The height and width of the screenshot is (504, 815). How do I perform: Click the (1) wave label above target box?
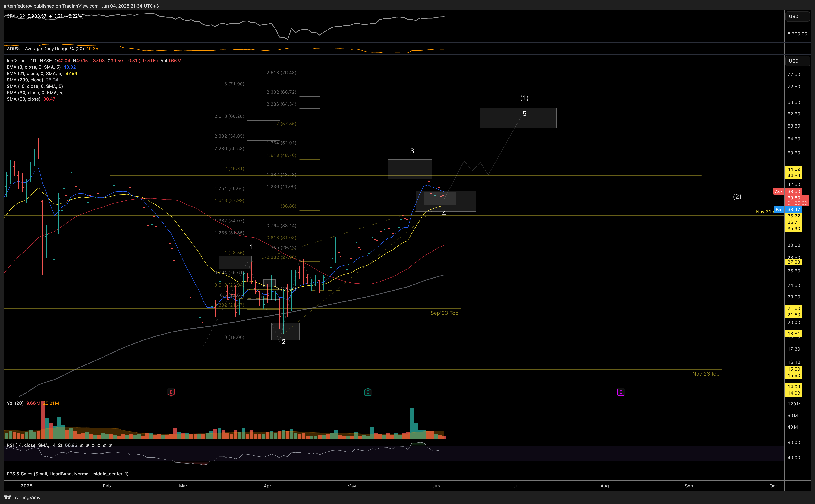[x=524, y=98]
